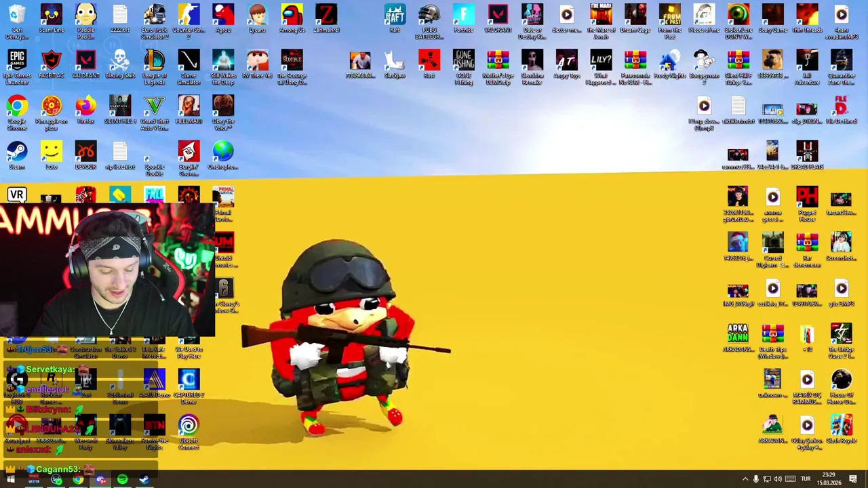
Task: Open the Windows Start menu
Action: coord(11,480)
